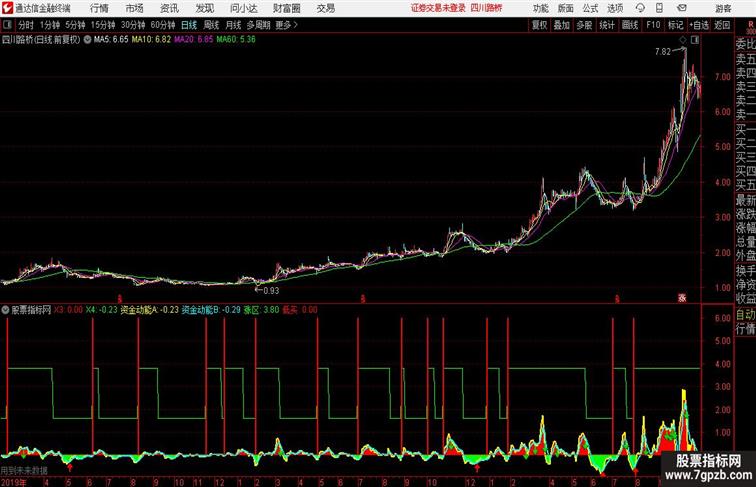The image size is (756, 487).
Task: Open the 市场 menu
Action: point(135,8)
